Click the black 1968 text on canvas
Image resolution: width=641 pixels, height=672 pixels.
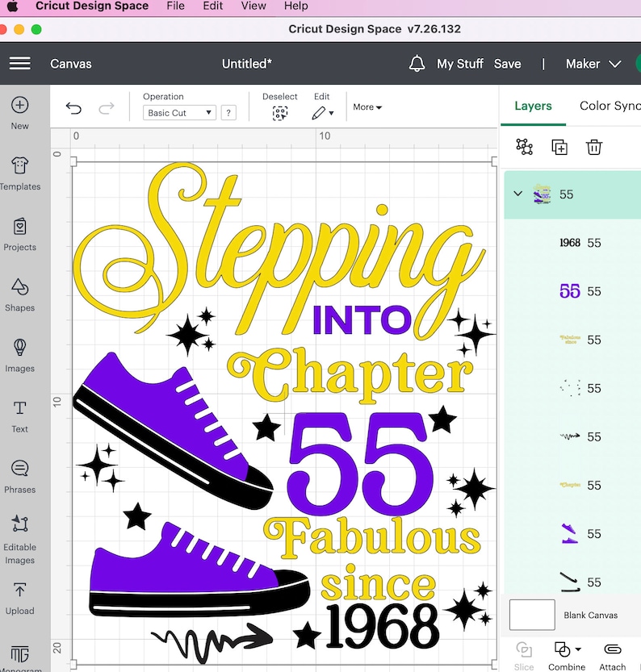click(x=383, y=626)
